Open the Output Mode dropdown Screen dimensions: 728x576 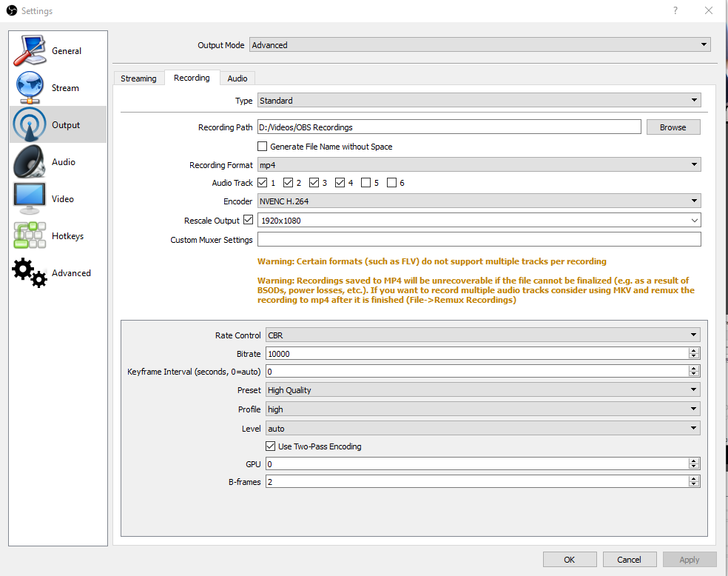tap(479, 44)
